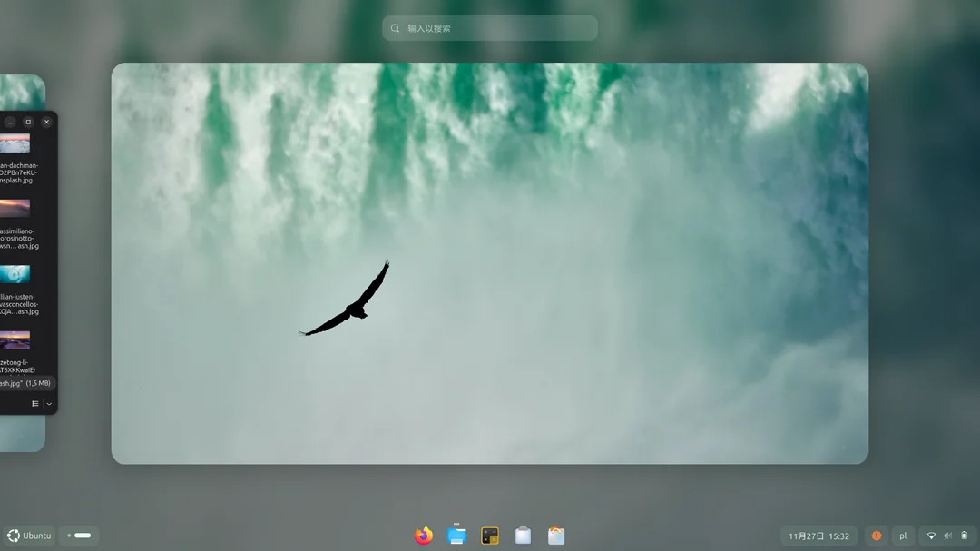Click the workspace indicator next to the Ubuntu button
Viewport: 980px width, 551px height.
(78, 536)
